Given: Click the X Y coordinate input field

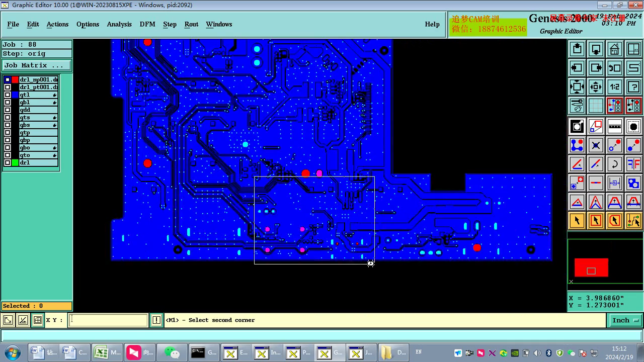Looking at the screenshot, I should click(x=108, y=320).
